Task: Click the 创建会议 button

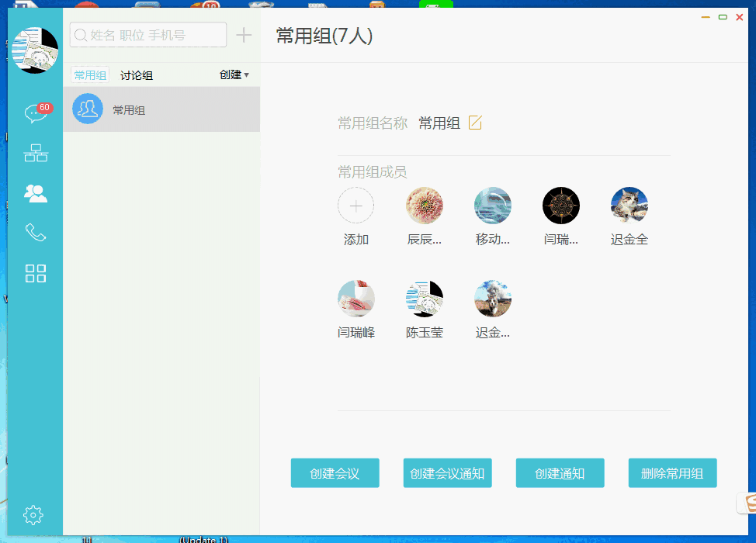Action: 335,472
